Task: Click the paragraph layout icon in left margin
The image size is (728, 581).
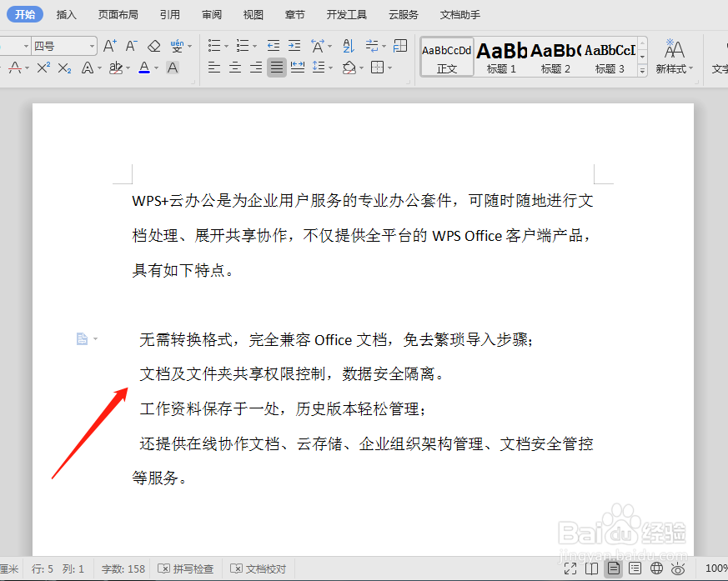Action: (83, 338)
